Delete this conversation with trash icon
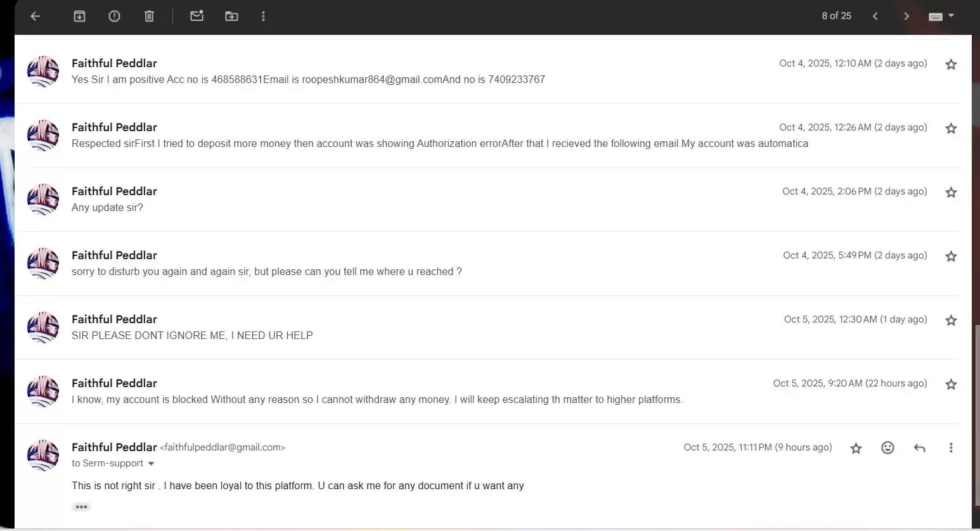 [x=149, y=16]
